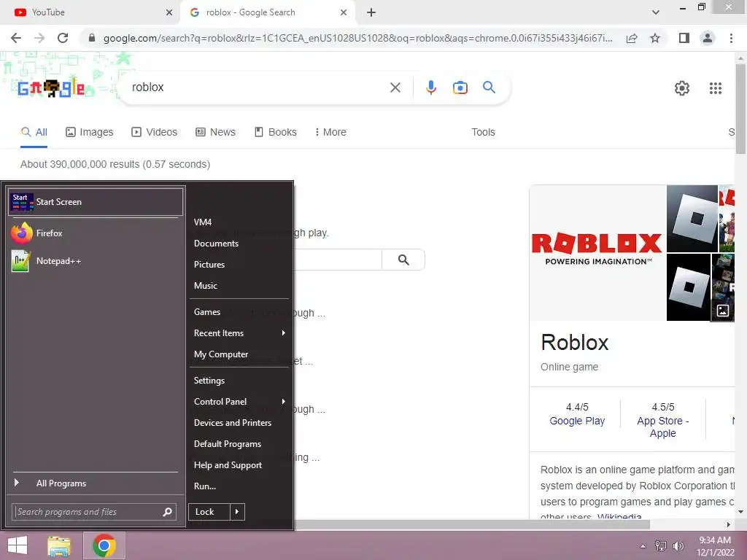This screenshot has height=560, width=747.
Task: Submit search with blue magnifier icon
Action: 489,87
